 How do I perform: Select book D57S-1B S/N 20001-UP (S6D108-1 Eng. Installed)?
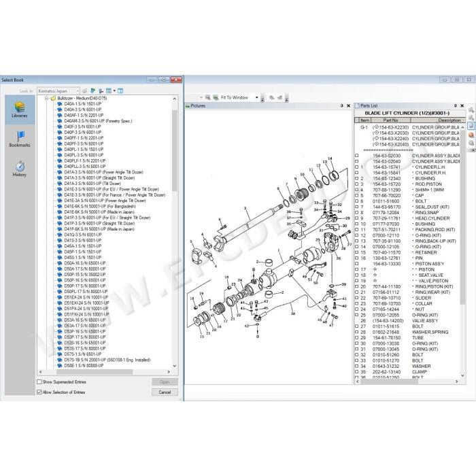tap(107, 360)
